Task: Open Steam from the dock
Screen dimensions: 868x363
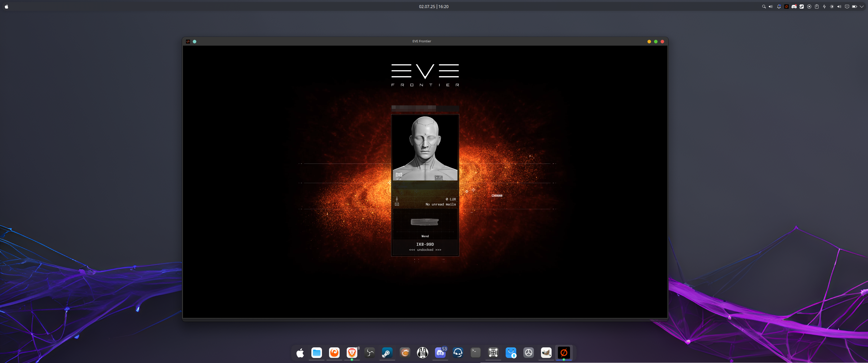Action: tap(387, 353)
